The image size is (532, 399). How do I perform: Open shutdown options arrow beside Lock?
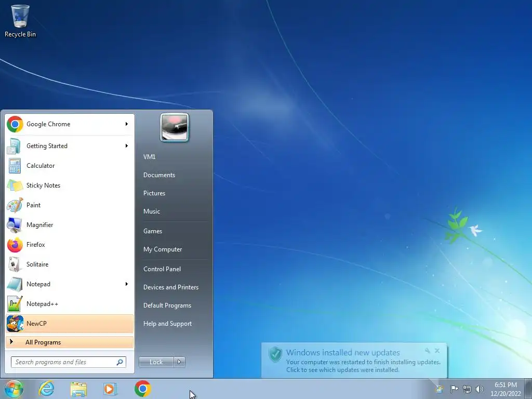tap(179, 362)
